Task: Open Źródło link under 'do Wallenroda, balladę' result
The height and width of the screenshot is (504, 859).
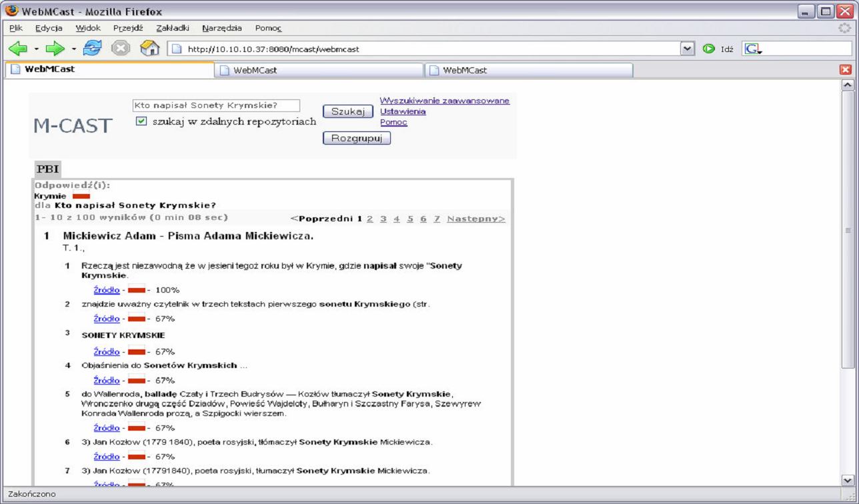Action: (107, 428)
